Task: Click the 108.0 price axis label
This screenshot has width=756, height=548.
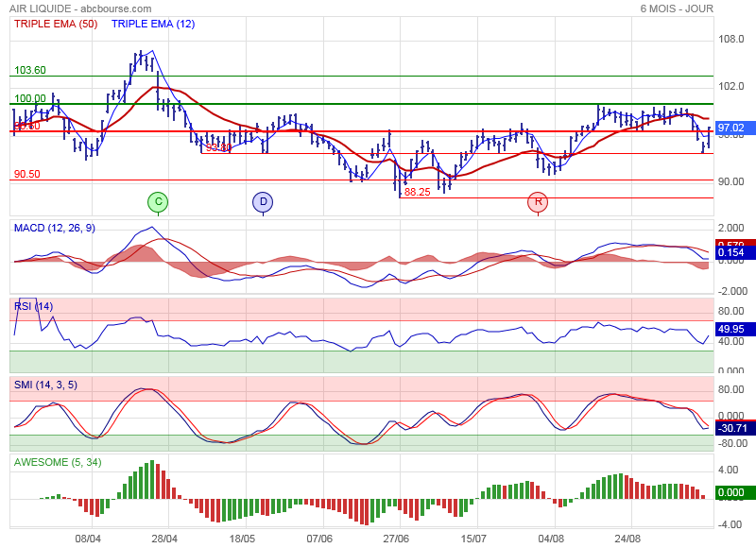Action: pos(730,39)
